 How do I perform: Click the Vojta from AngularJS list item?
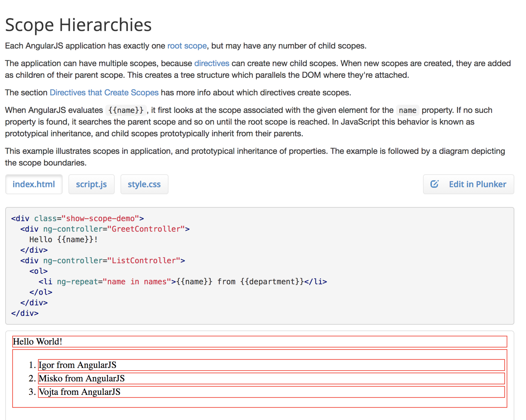(271, 392)
